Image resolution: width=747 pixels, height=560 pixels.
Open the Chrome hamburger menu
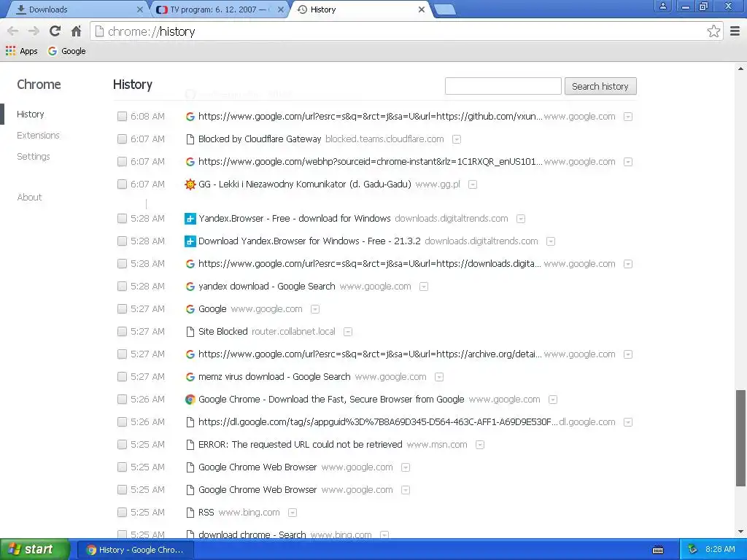pos(735,31)
